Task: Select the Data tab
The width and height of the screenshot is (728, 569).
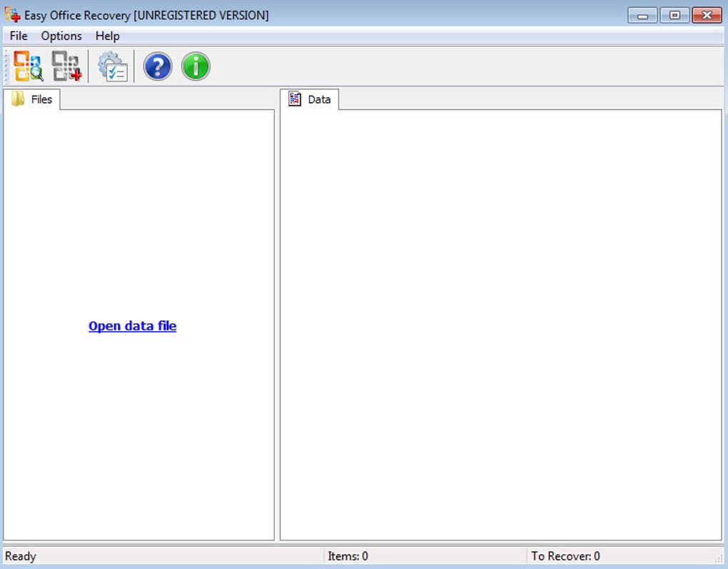Action: pyautogui.click(x=310, y=99)
